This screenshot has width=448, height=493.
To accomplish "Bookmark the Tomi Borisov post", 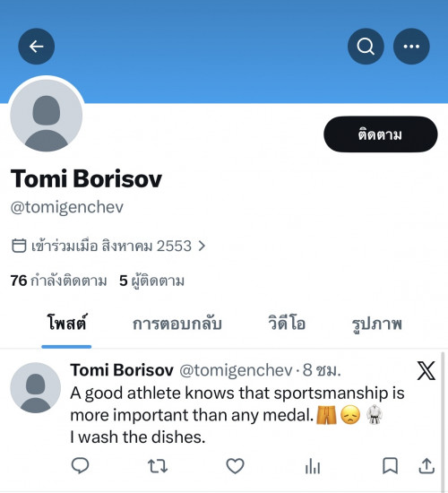I will tap(390, 466).
